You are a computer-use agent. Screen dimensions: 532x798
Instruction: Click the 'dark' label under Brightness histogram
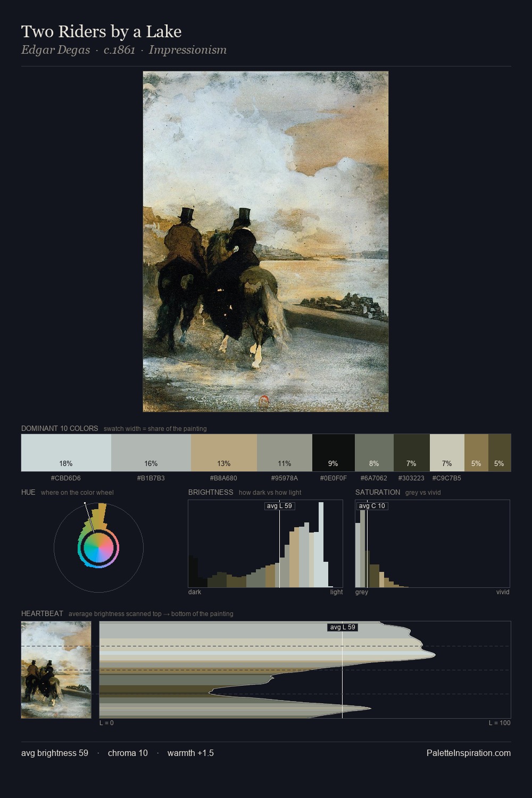coord(195,592)
